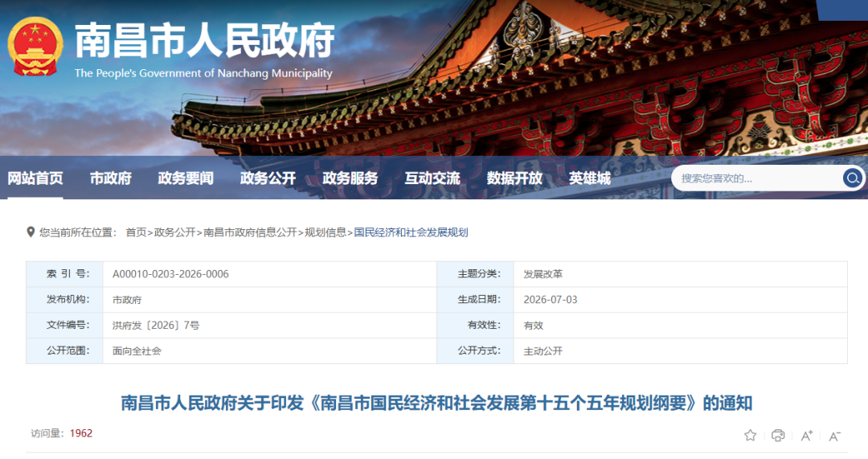Click the 发布机构 value 市政府
The width and height of the screenshot is (868, 459).
pos(127,300)
